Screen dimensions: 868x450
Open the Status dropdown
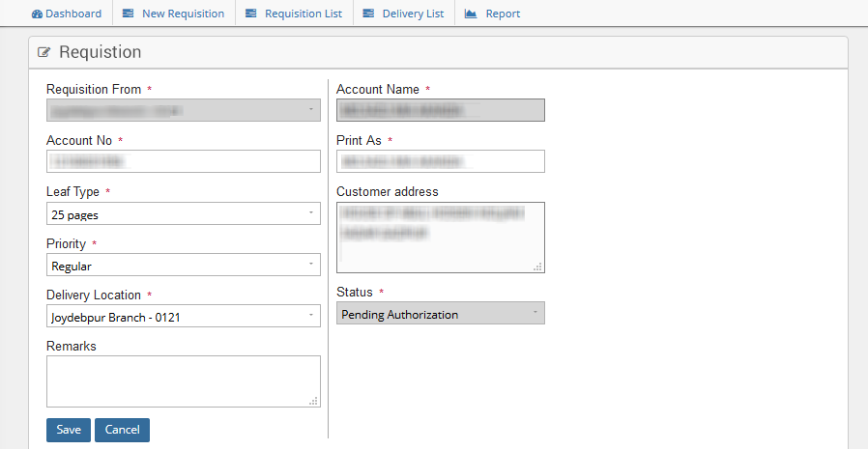440,313
